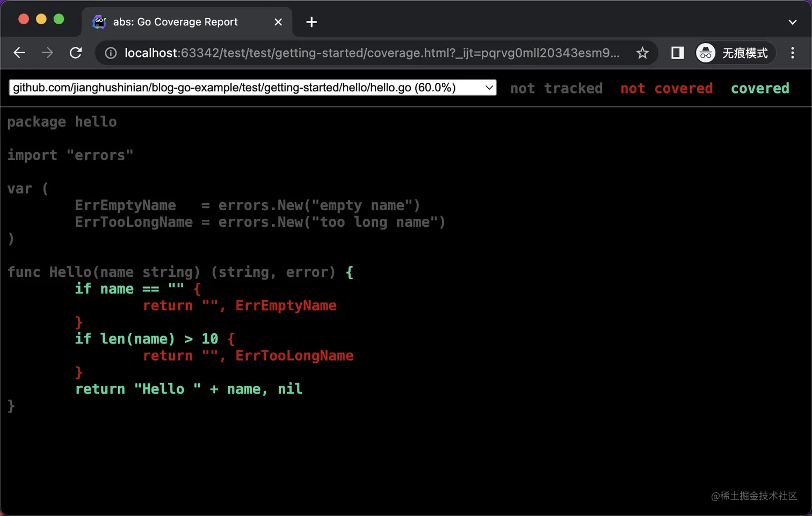The height and width of the screenshot is (516, 812).
Task: Click the green "covered" legend label
Action: click(x=760, y=88)
